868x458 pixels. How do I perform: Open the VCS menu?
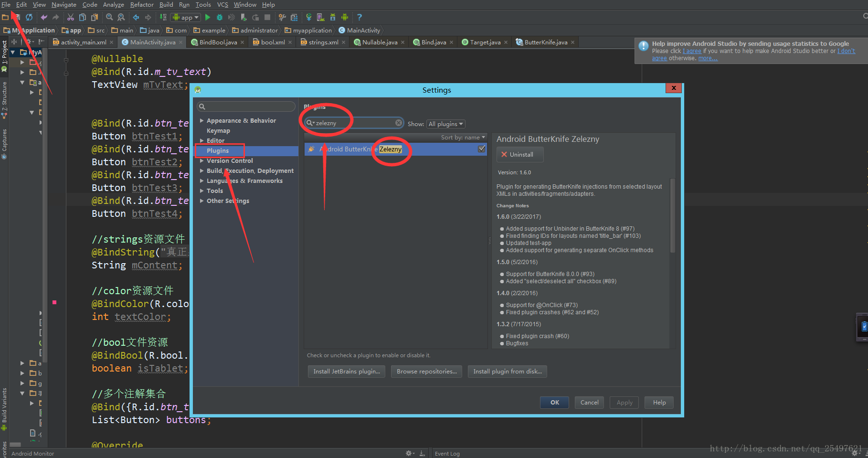pos(222,4)
